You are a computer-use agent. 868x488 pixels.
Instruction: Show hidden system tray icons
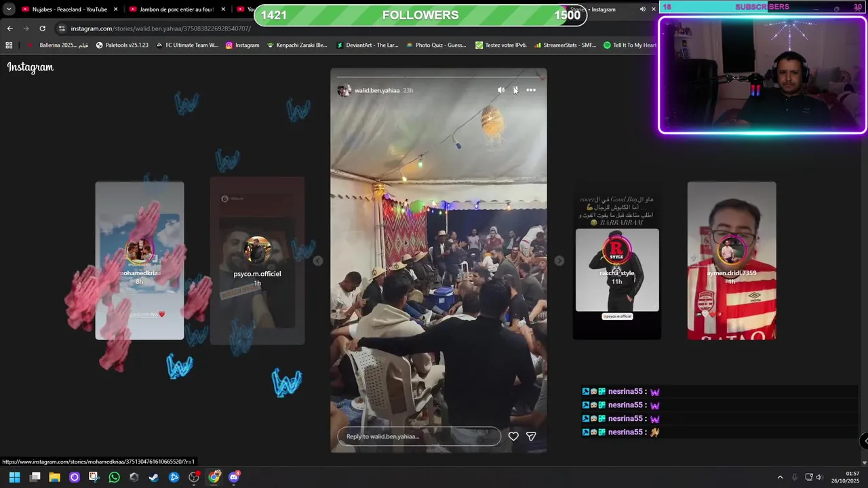tap(780, 477)
